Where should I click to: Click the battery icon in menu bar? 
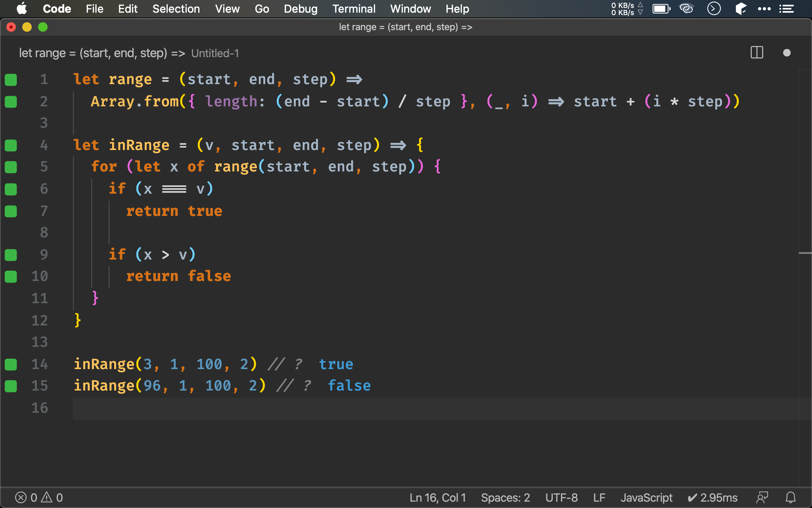pos(661,8)
